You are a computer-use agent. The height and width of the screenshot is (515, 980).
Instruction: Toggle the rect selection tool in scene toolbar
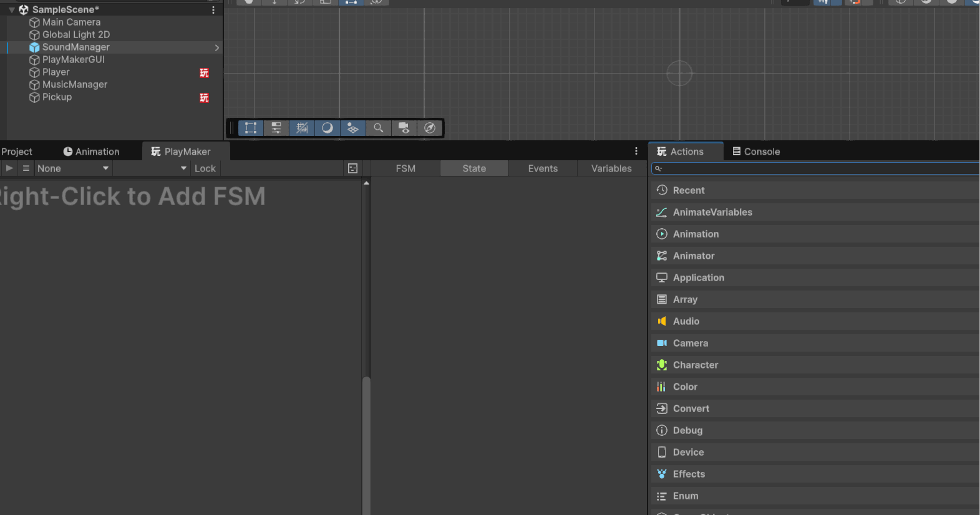coord(251,128)
